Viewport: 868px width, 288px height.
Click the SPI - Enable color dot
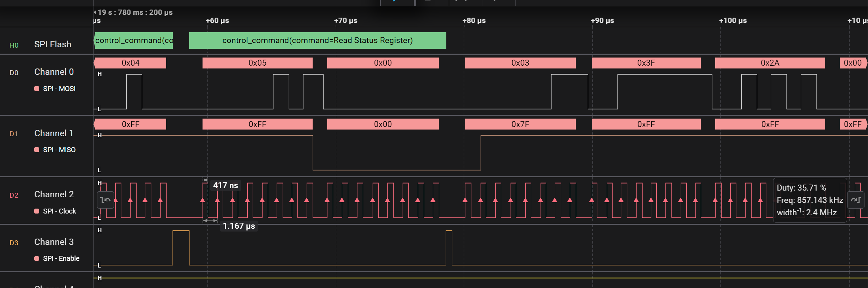(37, 258)
